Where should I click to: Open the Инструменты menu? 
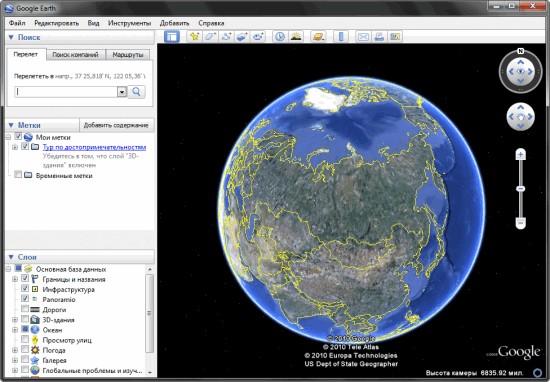(129, 23)
